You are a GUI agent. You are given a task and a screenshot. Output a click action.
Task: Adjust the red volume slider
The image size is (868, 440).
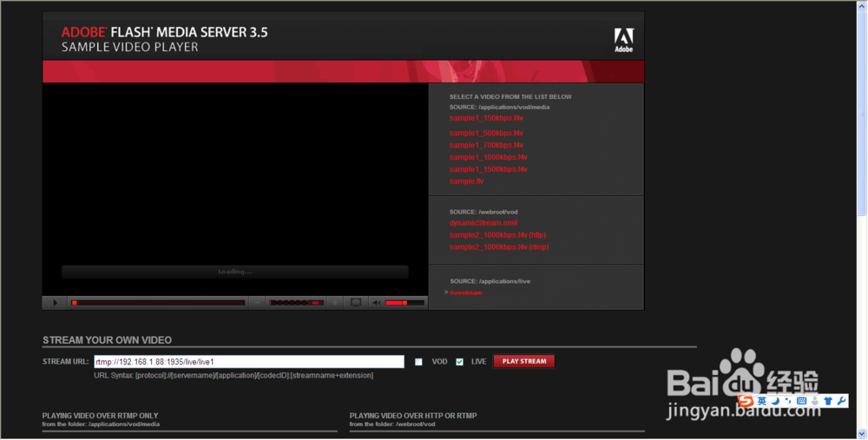pyautogui.click(x=404, y=303)
